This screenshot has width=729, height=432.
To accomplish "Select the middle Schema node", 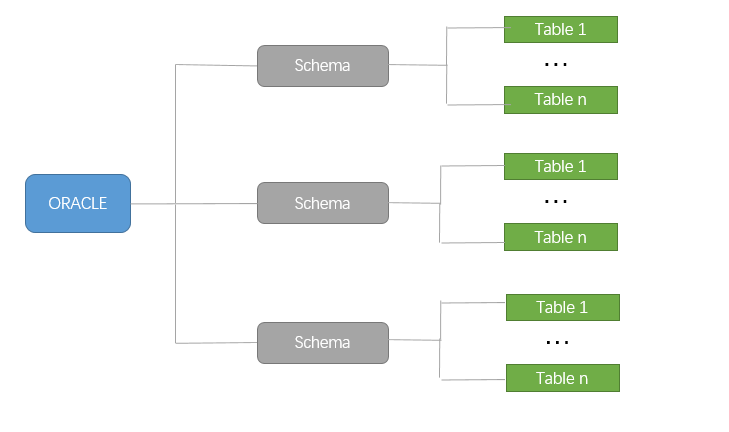I will pyautogui.click(x=322, y=203).
